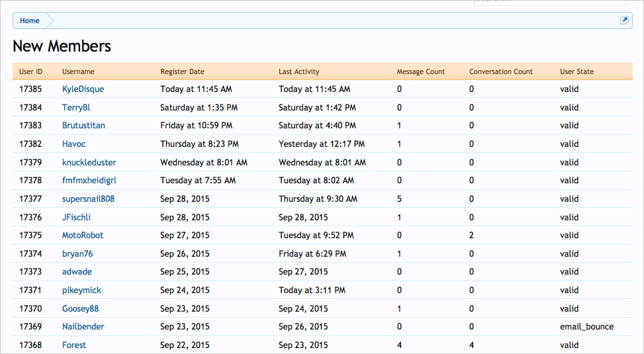Screen dimensions: 644x354
Task: Open bryan76 profile link
Action: coord(77,254)
